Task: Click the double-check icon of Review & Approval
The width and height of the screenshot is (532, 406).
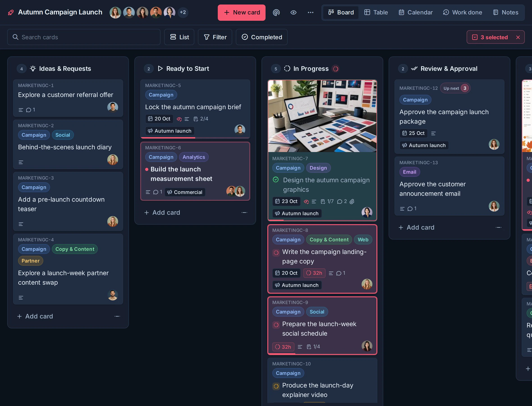Action: tap(414, 69)
